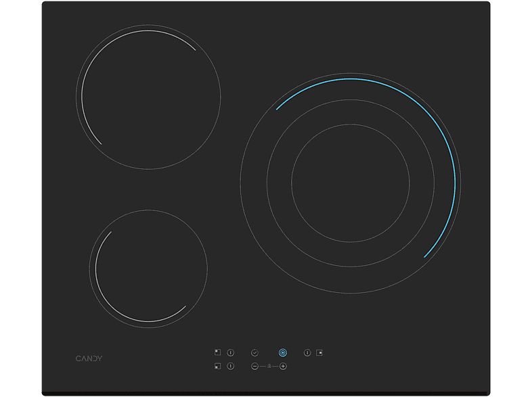The image size is (532, 397).
Task: Touch the innermost ring of right burner
Action: (x=350, y=183)
